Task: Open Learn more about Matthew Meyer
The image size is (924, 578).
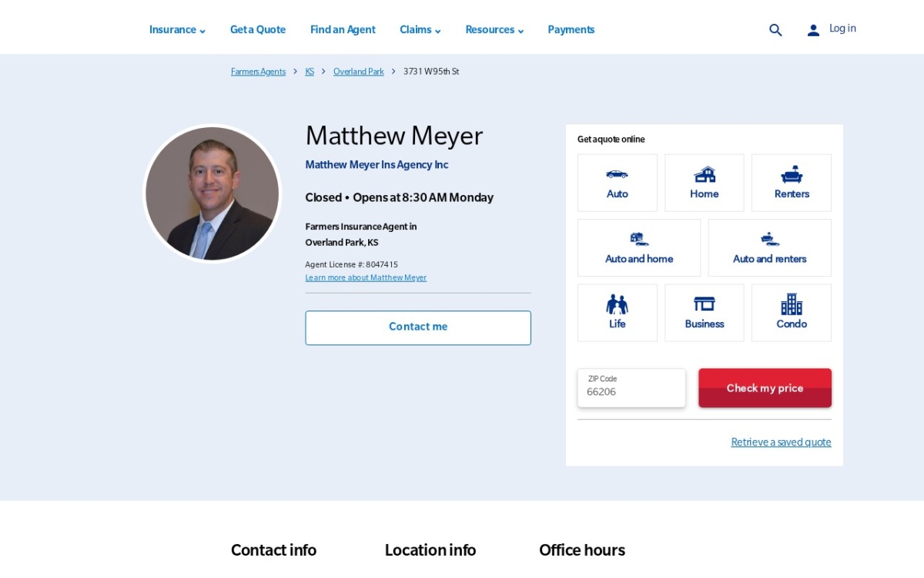Action: 366,277
